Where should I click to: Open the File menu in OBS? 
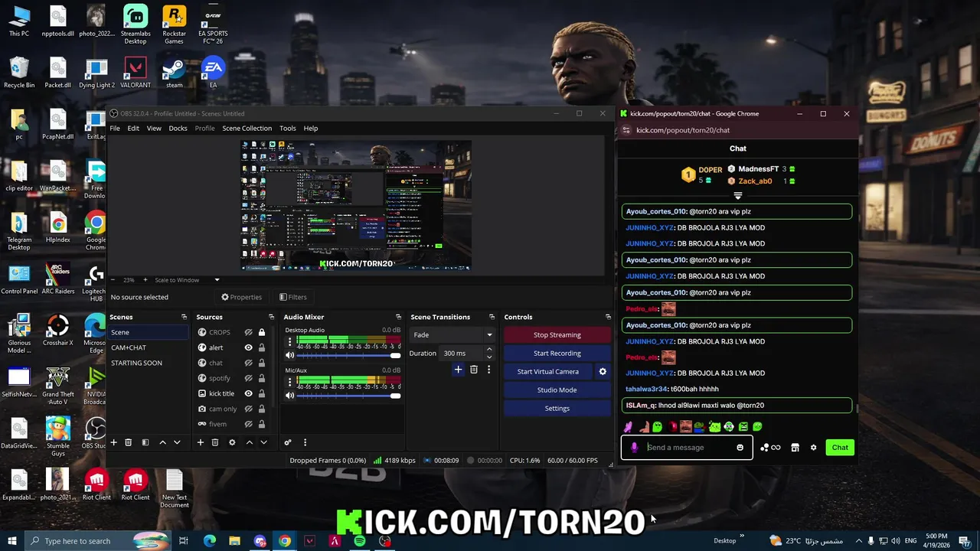pos(115,129)
